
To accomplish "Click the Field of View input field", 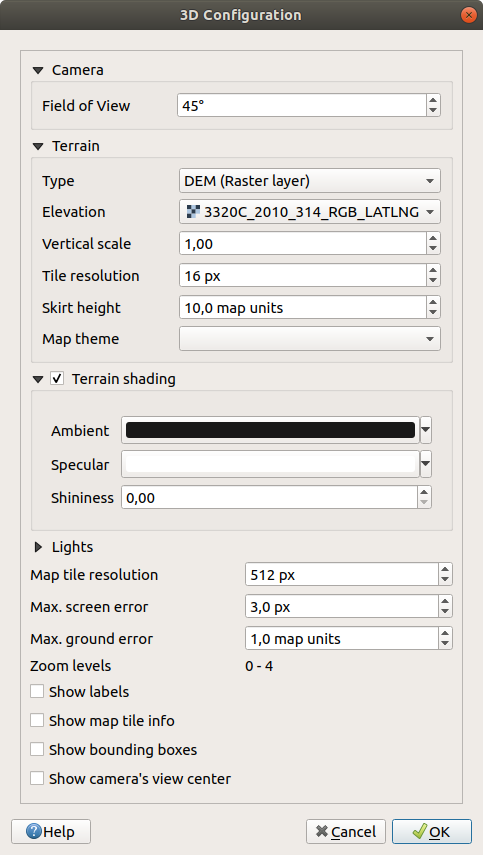I will 302,105.
